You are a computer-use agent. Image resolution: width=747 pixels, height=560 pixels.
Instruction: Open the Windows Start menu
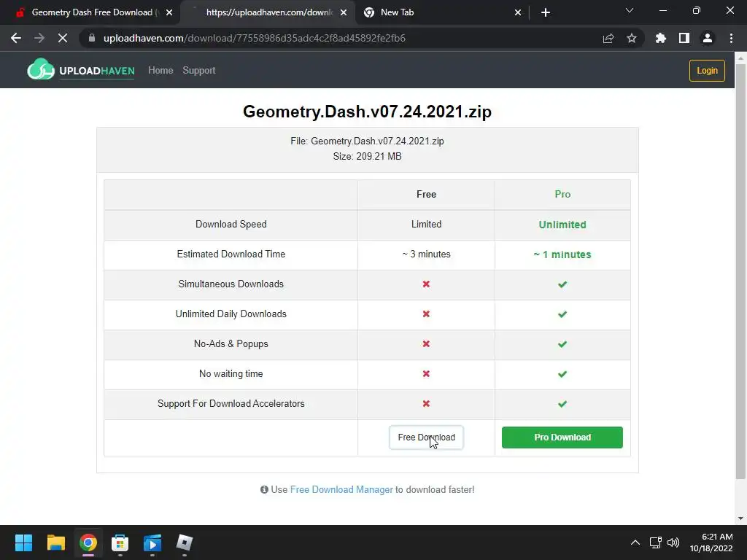coord(23,542)
